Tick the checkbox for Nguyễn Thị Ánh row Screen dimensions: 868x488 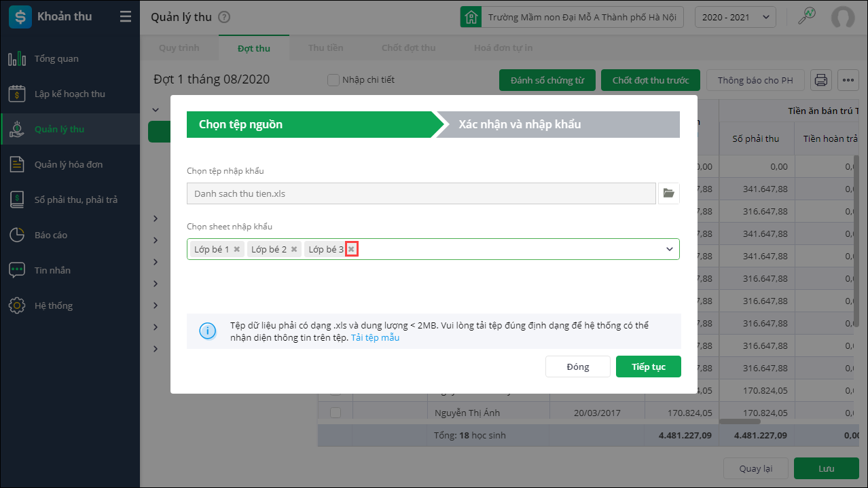click(335, 412)
